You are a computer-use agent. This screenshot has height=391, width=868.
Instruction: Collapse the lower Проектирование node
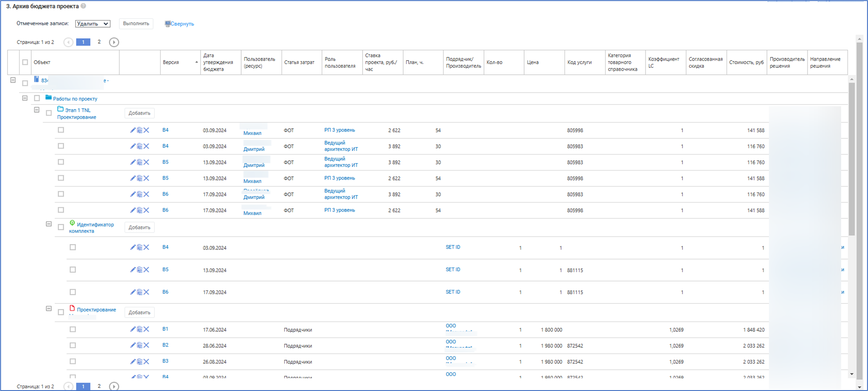click(49, 309)
